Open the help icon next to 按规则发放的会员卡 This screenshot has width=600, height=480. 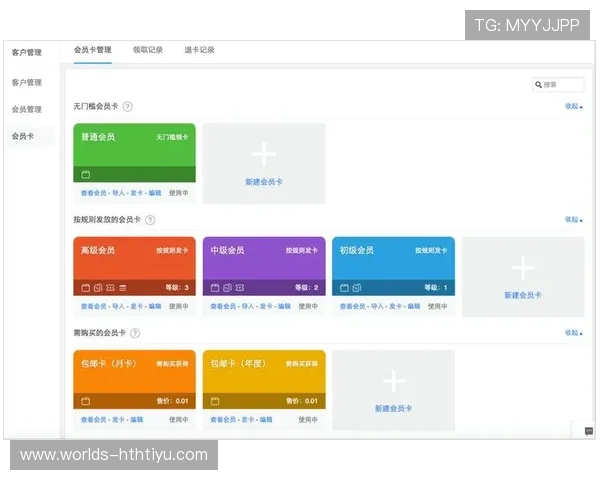(x=150, y=220)
